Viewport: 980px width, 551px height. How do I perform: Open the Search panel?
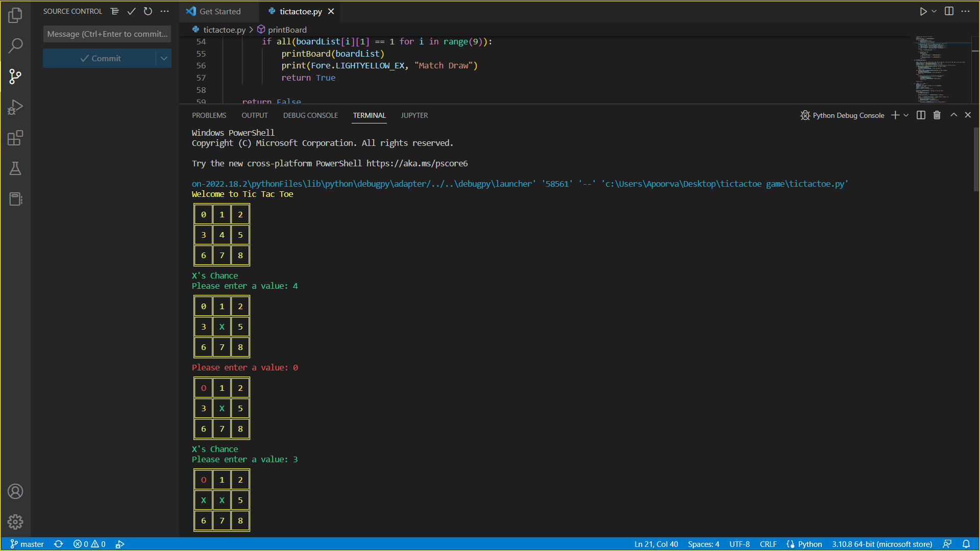(x=15, y=46)
